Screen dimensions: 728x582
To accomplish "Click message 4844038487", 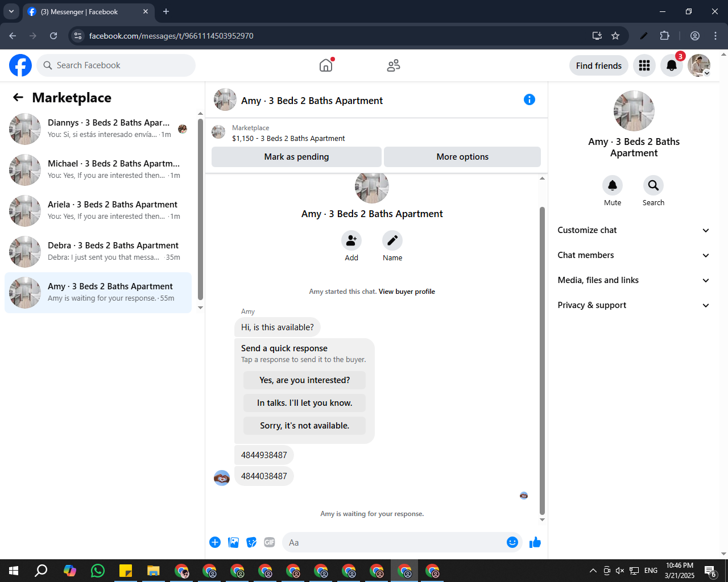I will tap(264, 476).
